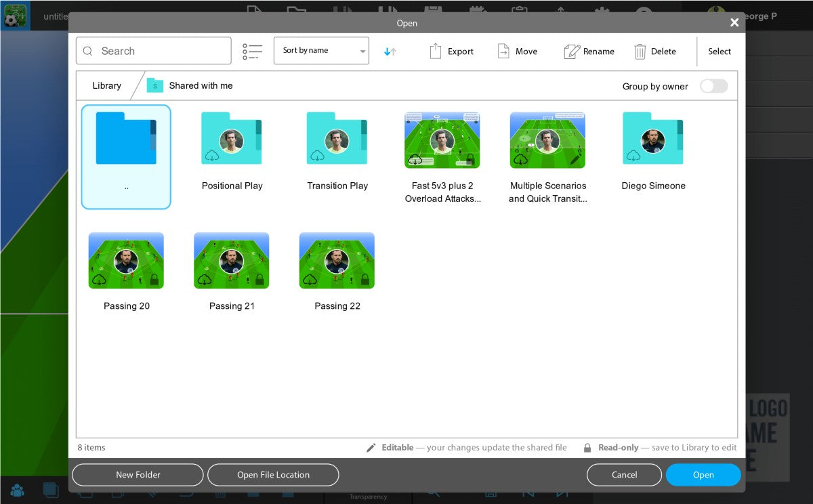Screen dimensions: 813x504
Task: Enable the Group by owner switch
Action: coord(713,86)
